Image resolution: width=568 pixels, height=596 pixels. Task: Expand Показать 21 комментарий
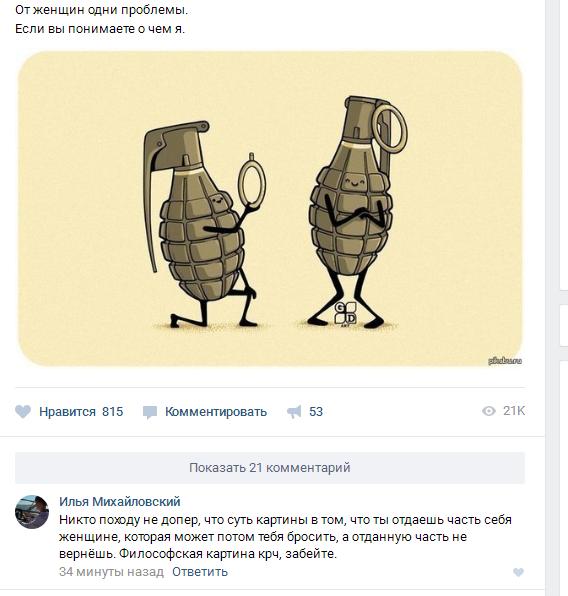point(270,468)
